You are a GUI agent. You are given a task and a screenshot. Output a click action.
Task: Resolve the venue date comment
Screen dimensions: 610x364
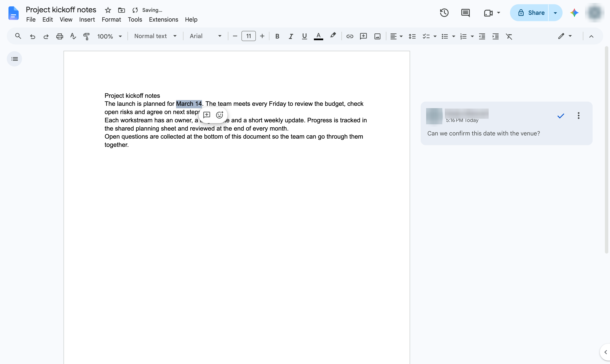pyautogui.click(x=561, y=116)
